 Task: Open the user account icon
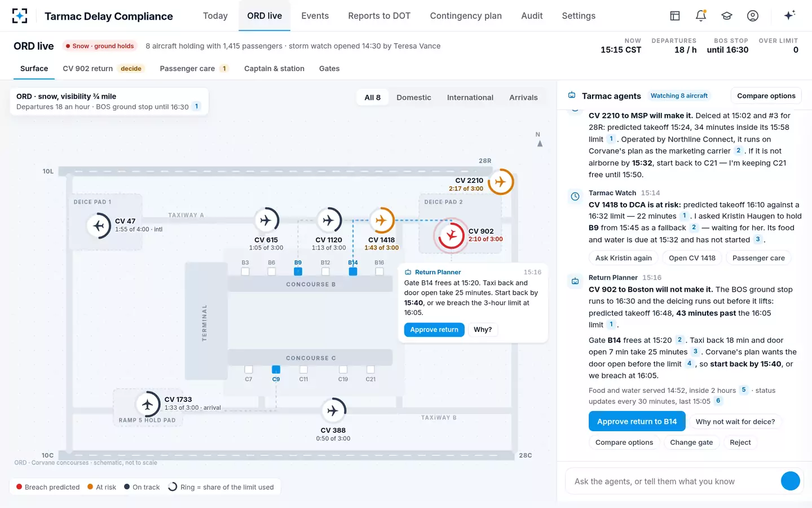pyautogui.click(x=753, y=16)
